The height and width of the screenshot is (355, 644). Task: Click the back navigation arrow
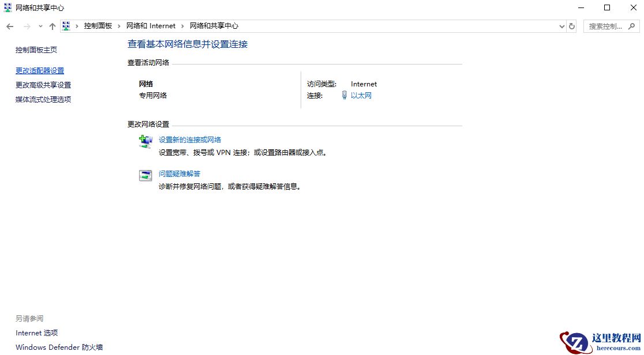(9, 26)
